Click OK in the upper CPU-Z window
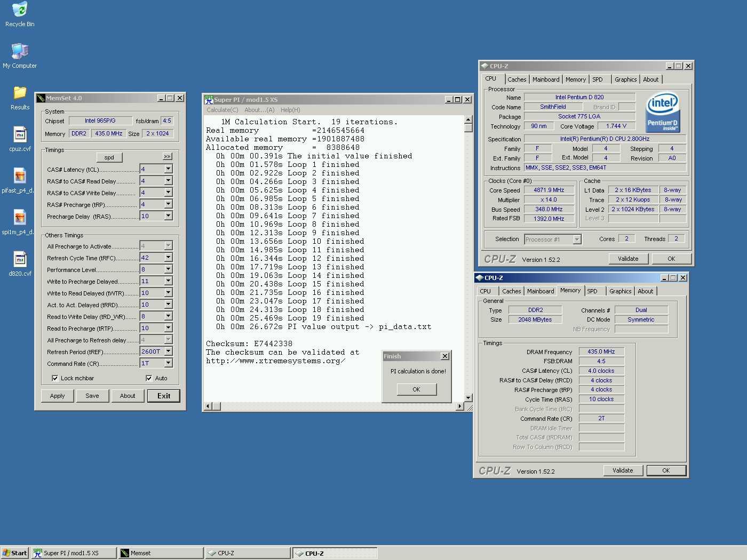 [671, 259]
